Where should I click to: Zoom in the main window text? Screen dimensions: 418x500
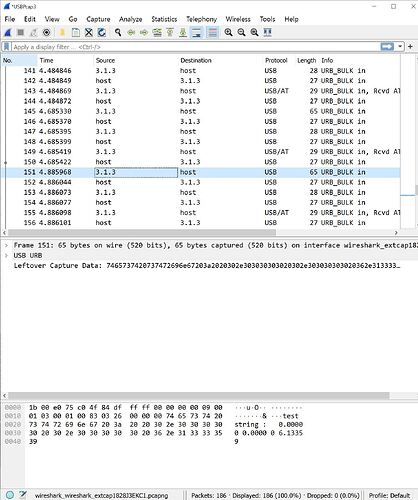(x=228, y=32)
